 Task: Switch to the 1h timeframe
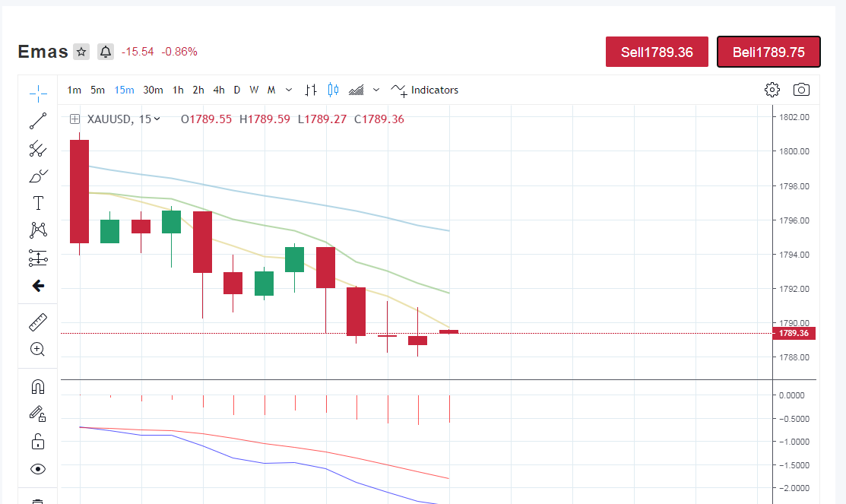178,90
